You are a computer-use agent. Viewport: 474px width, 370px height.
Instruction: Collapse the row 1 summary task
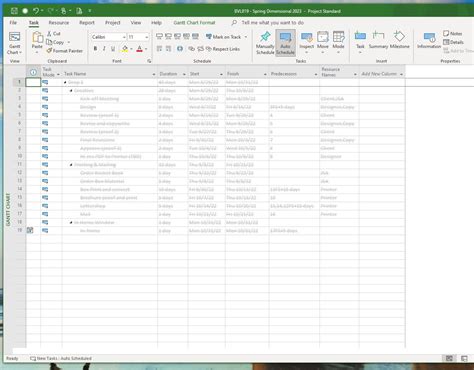click(65, 82)
